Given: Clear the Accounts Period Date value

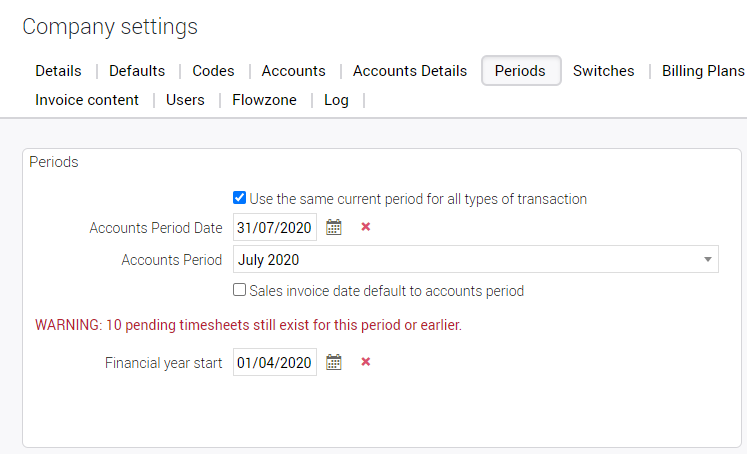Looking at the screenshot, I should pyautogui.click(x=365, y=227).
